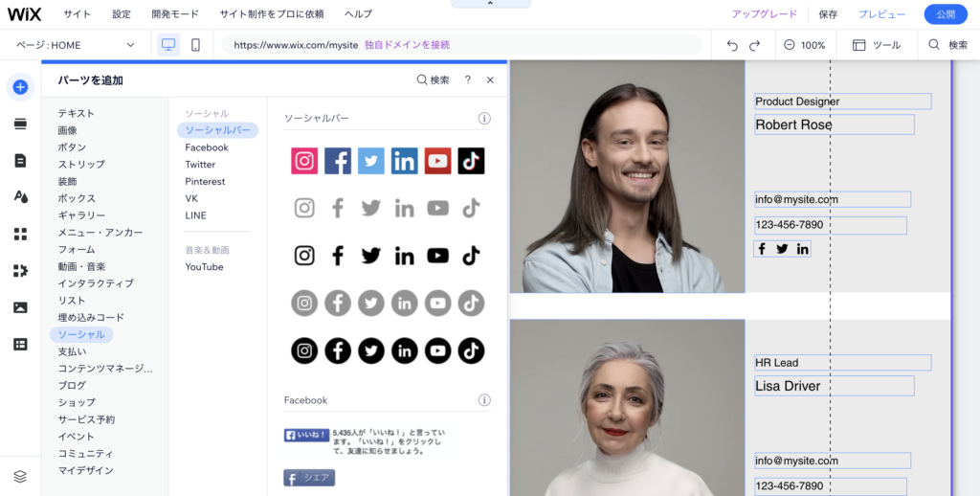Screen dimensions: 980x496
Task: Switch to desktop view icon
Action: pyautogui.click(x=168, y=45)
